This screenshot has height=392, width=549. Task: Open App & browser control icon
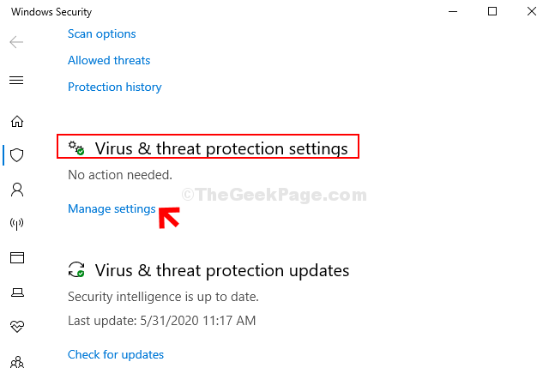click(17, 258)
